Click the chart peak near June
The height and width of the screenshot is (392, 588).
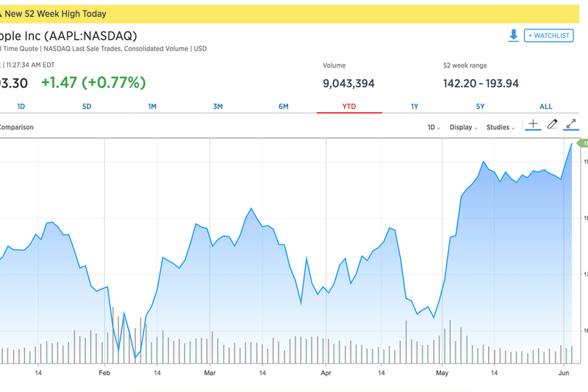click(571, 145)
